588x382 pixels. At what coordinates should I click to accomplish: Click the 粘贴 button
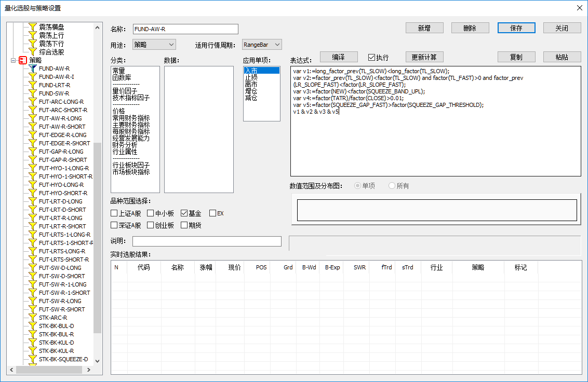pyautogui.click(x=562, y=57)
